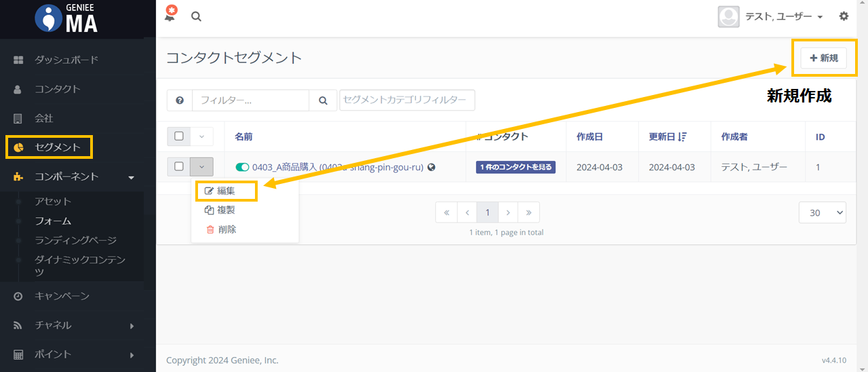Click the ＋新規 button
This screenshot has width=868, height=372.
tap(823, 58)
